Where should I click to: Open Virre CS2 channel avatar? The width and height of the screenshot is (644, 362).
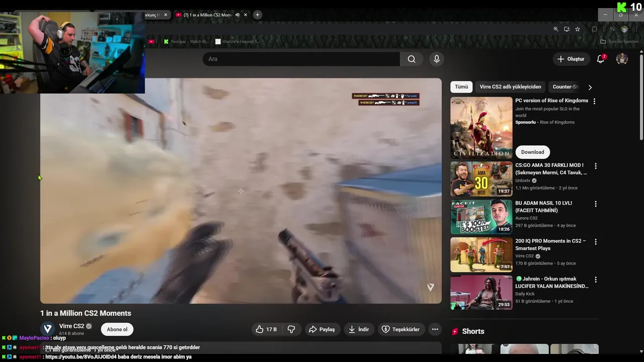pos(48,329)
